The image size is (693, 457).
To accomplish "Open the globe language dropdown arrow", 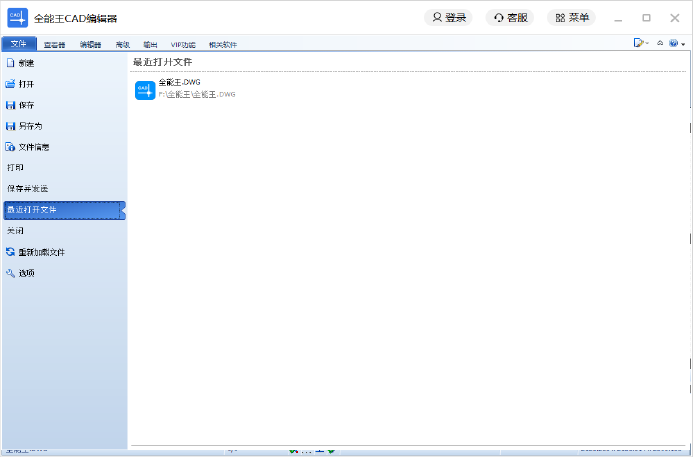I will coord(683,44).
